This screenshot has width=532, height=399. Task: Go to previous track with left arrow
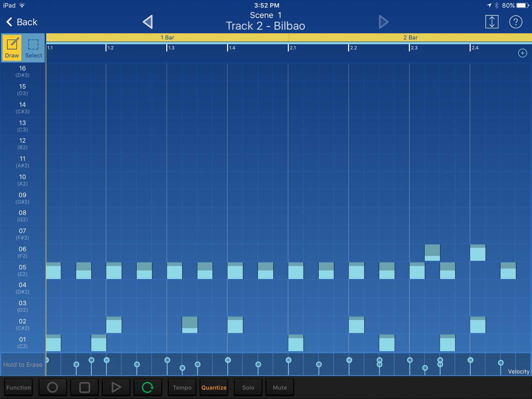point(148,22)
